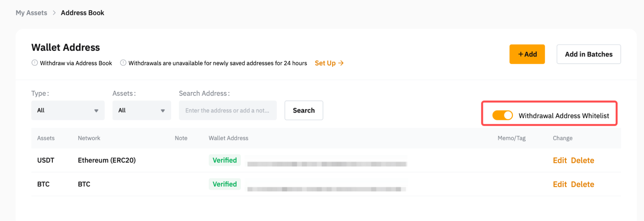
Task: Focus the Search Address input field
Action: pos(227,110)
